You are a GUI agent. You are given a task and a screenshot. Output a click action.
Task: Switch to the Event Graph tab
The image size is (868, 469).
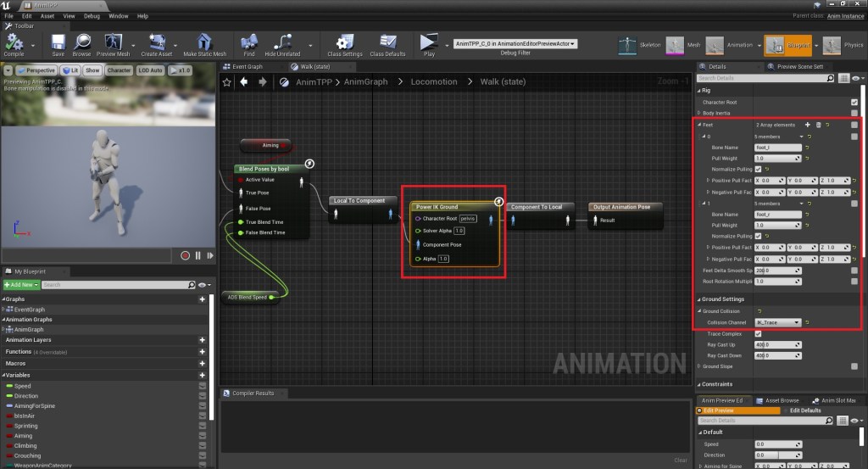(x=248, y=66)
